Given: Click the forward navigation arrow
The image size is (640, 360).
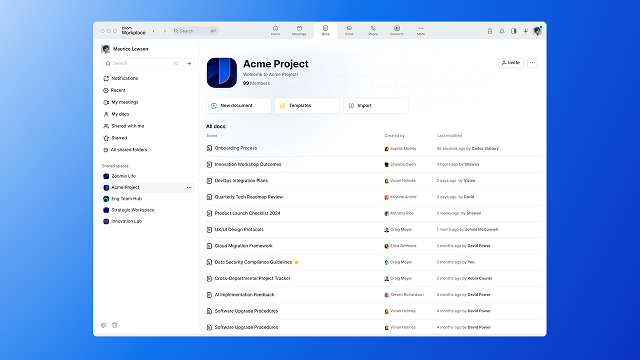Looking at the screenshot, I should pos(165,31).
